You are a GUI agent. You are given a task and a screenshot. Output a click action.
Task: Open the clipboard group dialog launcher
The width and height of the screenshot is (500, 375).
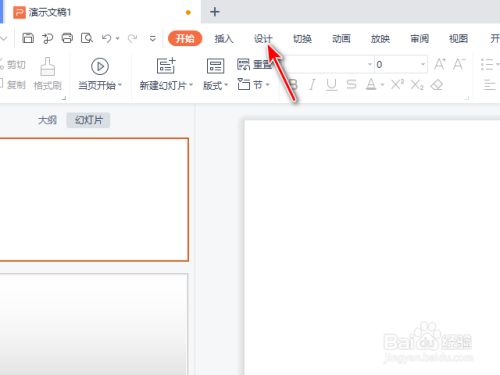tap(64, 98)
